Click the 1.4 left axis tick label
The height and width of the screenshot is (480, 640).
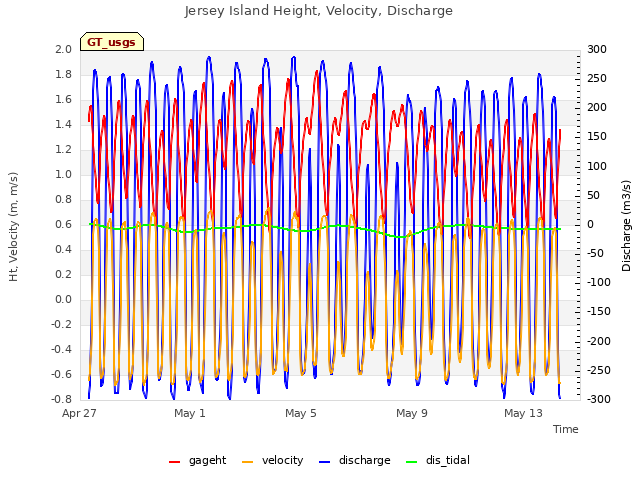pyautogui.click(x=63, y=124)
